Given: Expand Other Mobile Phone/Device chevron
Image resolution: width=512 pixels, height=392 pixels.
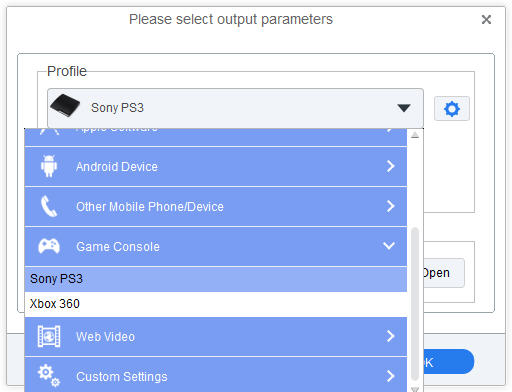Looking at the screenshot, I should (390, 206).
